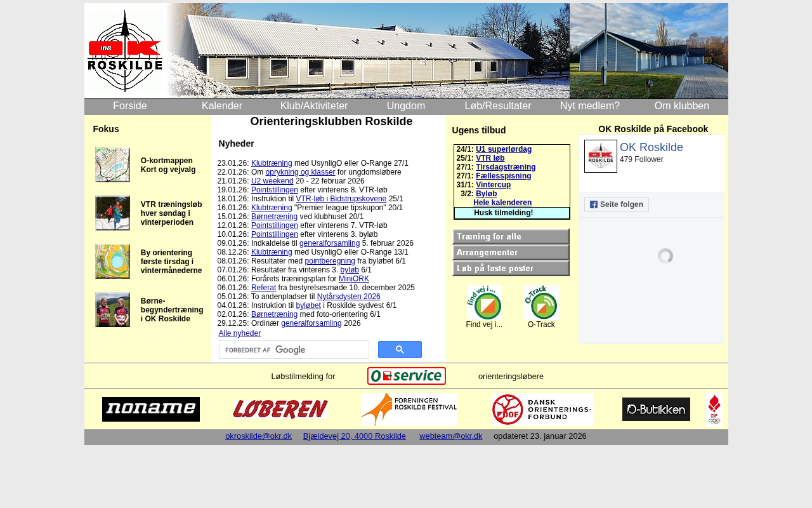Click the Facebook Seite folgen button

tap(617, 204)
